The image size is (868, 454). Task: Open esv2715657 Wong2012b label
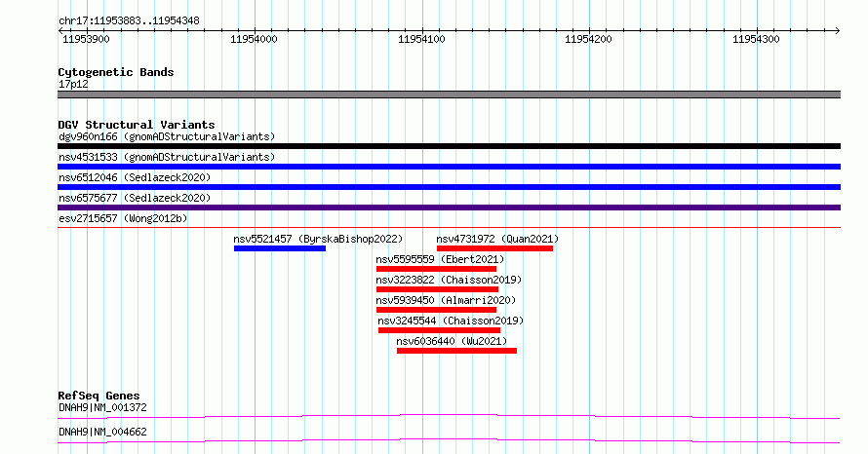pyautogui.click(x=123, y=218)
